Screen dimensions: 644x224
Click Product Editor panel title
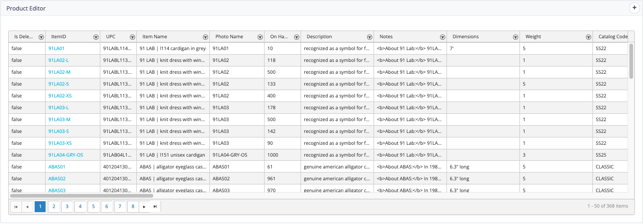pyautogui.click(x=26, y=8)
